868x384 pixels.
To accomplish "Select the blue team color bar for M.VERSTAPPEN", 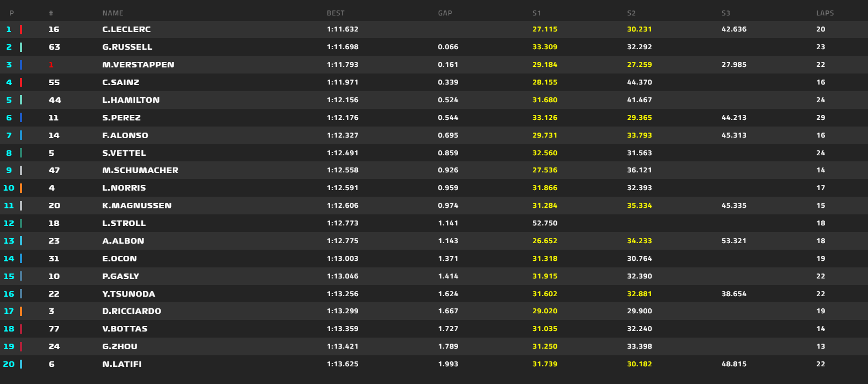I will [21, 65].
